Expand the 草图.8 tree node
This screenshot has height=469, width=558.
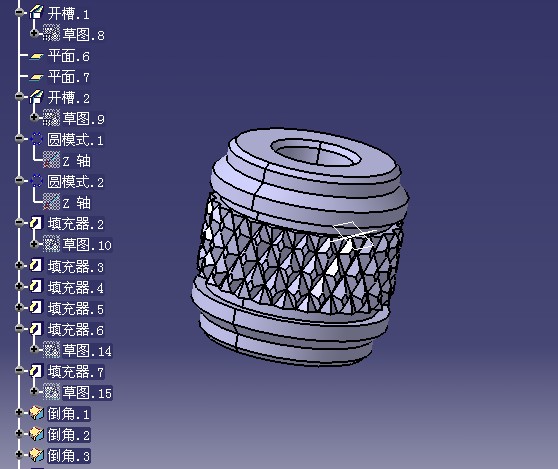(34, 33)
